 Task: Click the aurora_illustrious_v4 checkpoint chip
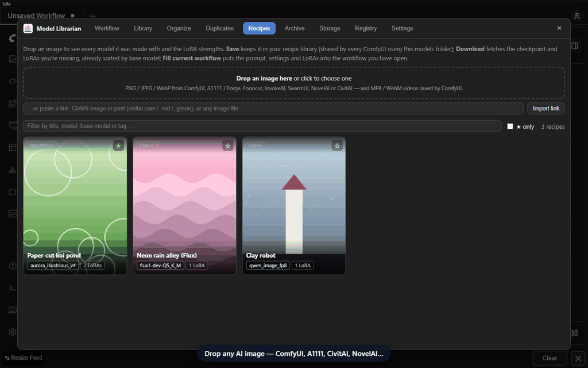(x=53, y=266)
